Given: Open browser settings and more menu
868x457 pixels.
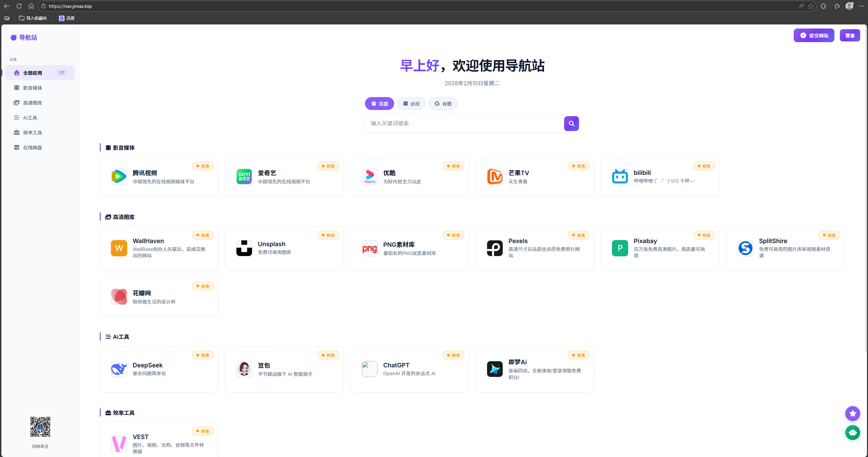Looking at the screenshot, I should (861, 6).
